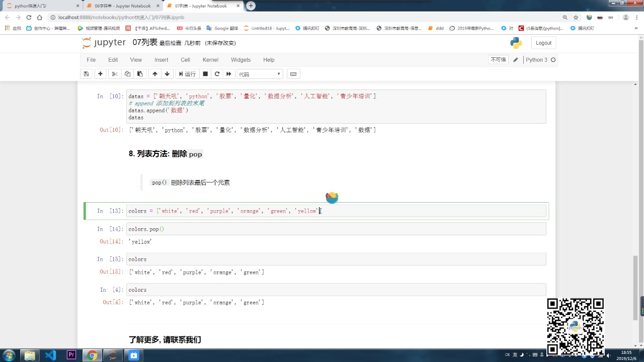Click the 不可信 trust notebook button

498,59
